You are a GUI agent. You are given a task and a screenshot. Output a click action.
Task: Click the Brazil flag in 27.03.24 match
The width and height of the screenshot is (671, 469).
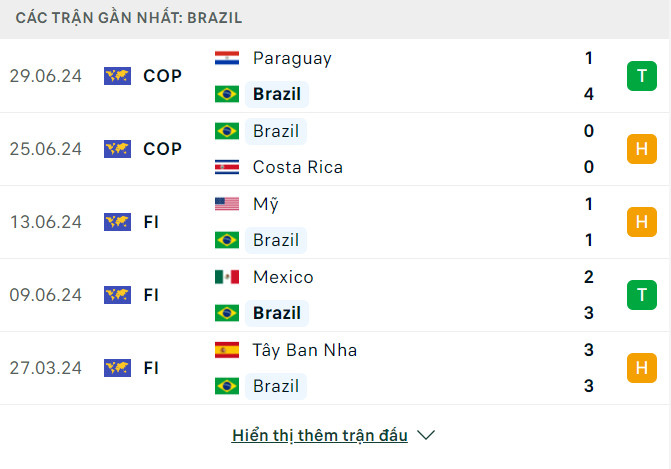tap(227, 386)
